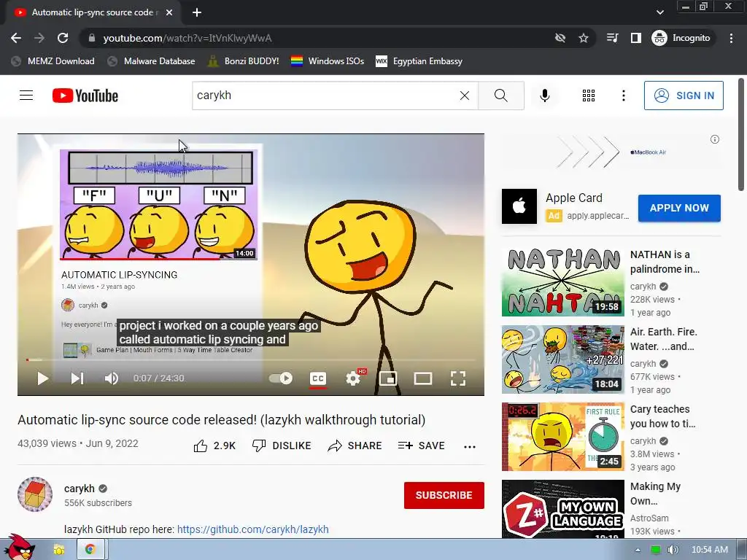Activate the miniplayer icon
Image resolution: width=747 pixels, height=560 pixels.
[x=388, y=378]
